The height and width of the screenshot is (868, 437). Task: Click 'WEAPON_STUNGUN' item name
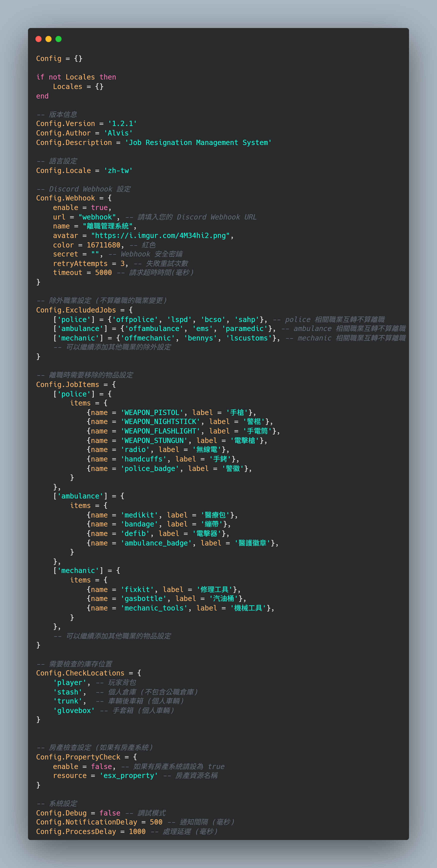(x=154, y=440)
